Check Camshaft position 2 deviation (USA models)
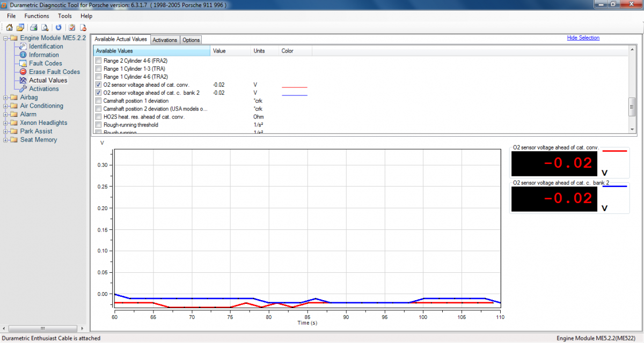644x343 pixels. pos(98,109)
